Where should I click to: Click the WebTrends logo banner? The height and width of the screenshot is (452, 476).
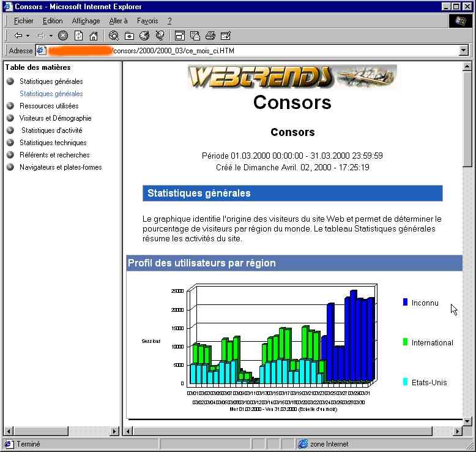click(x=292, y=77)
